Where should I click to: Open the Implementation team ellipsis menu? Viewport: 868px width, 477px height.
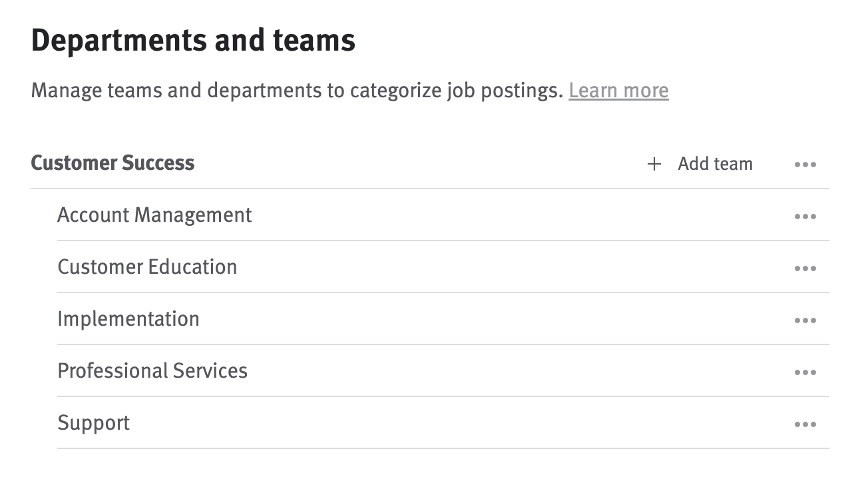point(805,320)
